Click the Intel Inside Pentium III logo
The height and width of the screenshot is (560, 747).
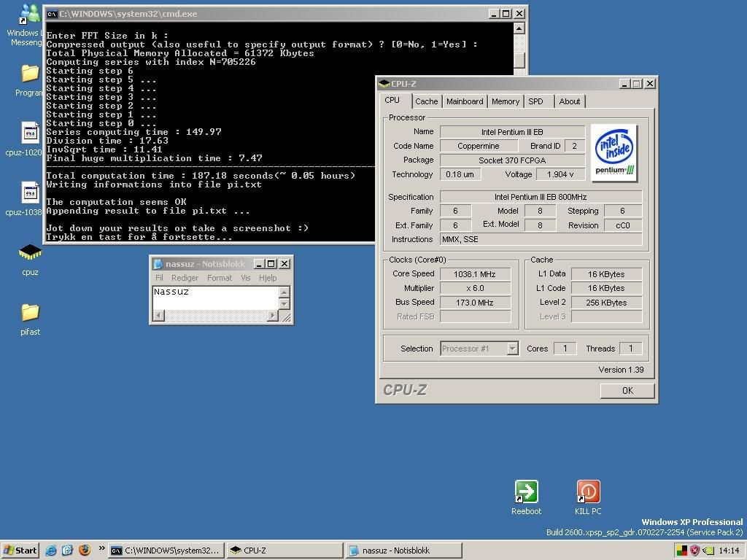(x=614, y=153)
